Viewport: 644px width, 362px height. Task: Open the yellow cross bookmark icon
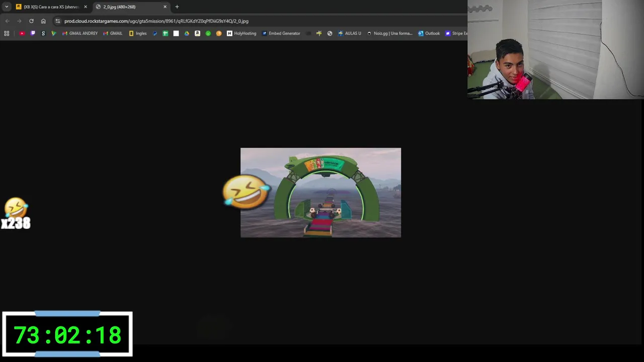point(319,33)
